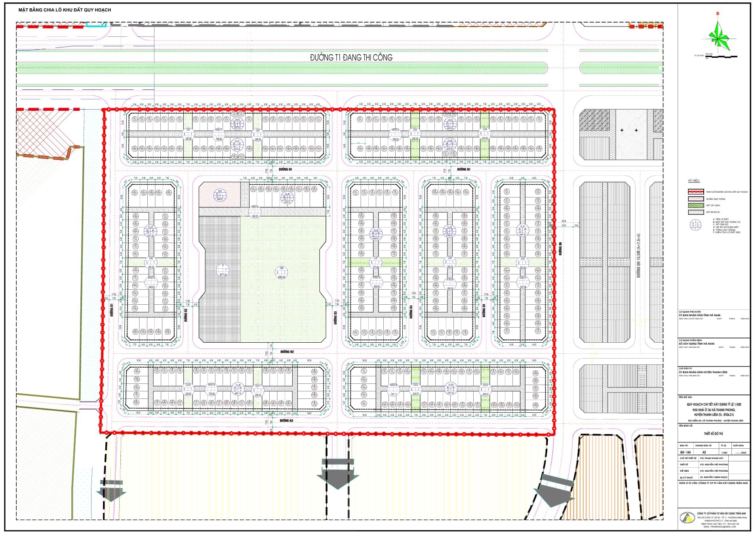Image resolution: width=756 pixels, height=535 pixels.
Task: Click the CL-04 lot circle marker
Action: pos(287,197)
